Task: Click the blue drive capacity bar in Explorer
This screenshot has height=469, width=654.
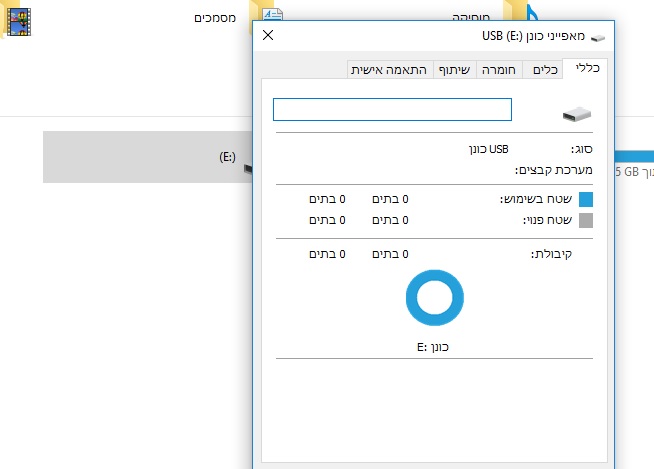Action: [x=634, y=157]
